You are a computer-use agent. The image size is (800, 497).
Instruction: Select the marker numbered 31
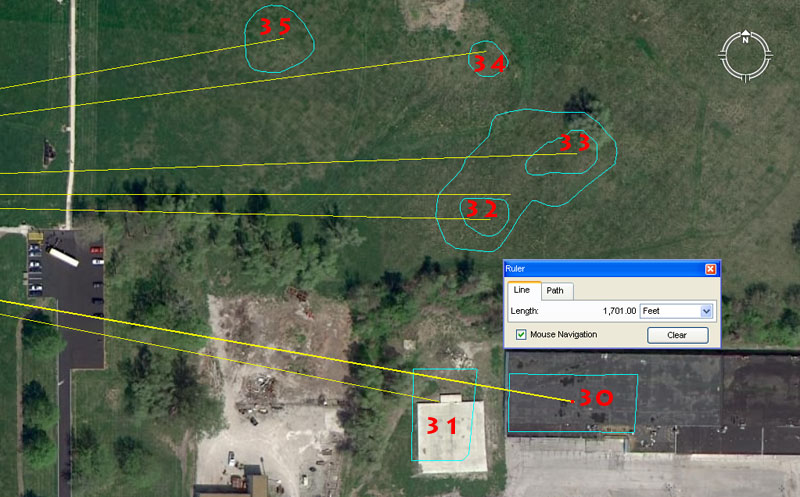441,425
